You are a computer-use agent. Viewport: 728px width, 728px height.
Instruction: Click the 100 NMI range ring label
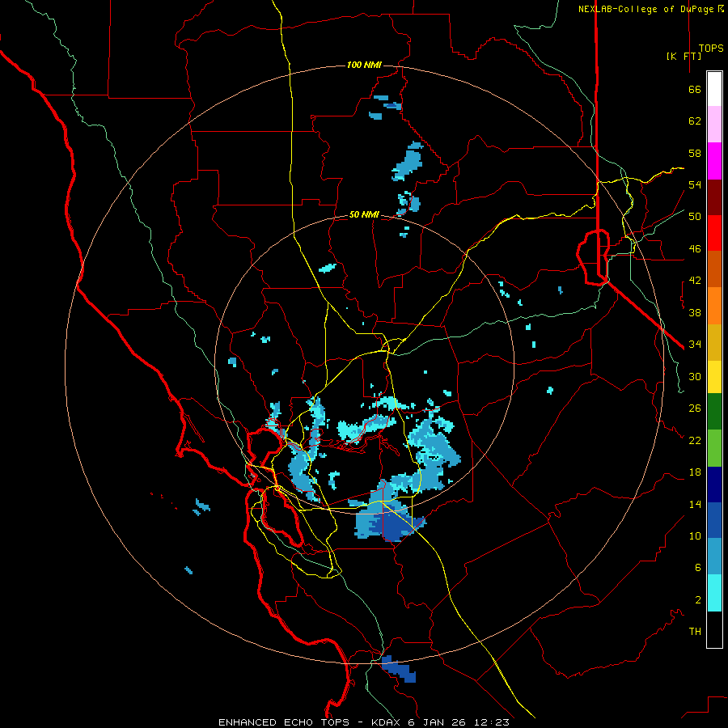point(364,65)
